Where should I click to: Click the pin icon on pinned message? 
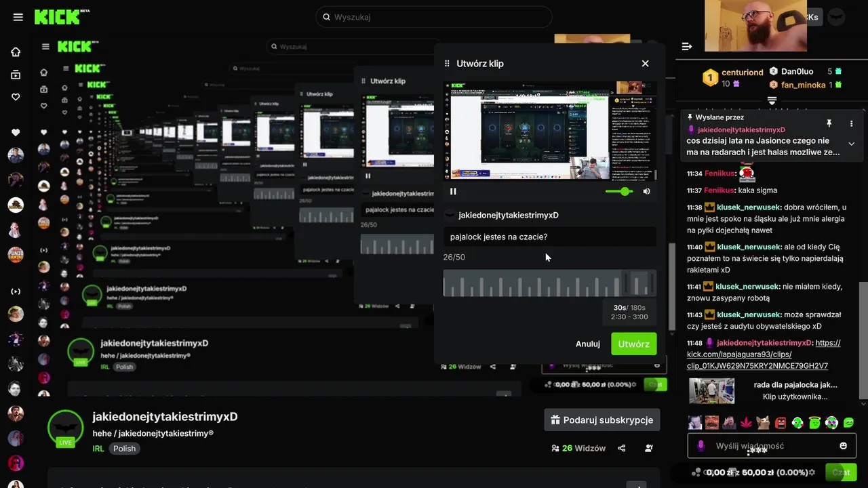click(829, 123)
